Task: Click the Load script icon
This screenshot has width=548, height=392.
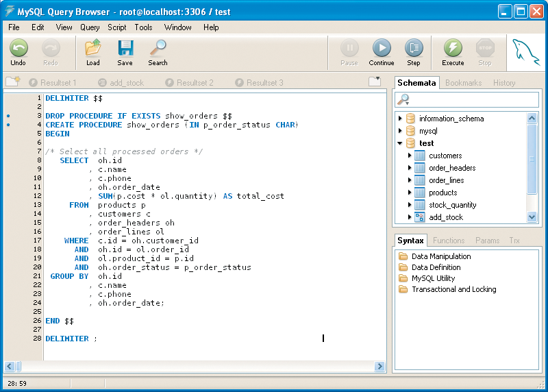Action: [x=93, y=47]
